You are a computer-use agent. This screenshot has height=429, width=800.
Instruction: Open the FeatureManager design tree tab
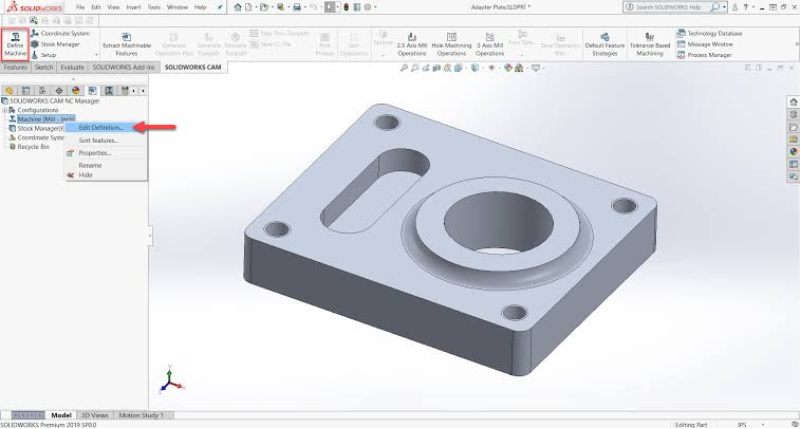9,91
